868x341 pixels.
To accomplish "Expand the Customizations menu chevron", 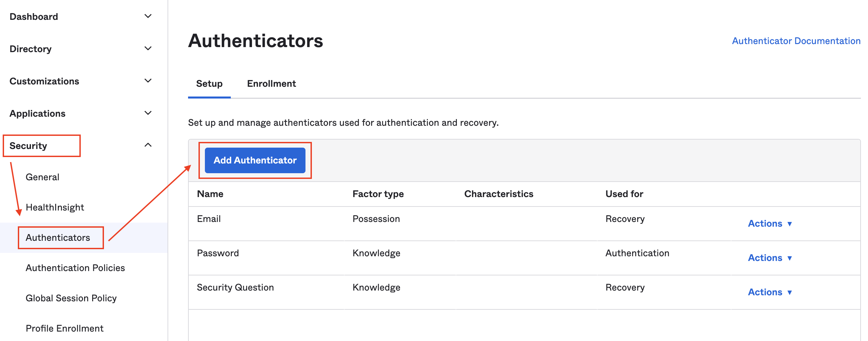I will (148, 81).
